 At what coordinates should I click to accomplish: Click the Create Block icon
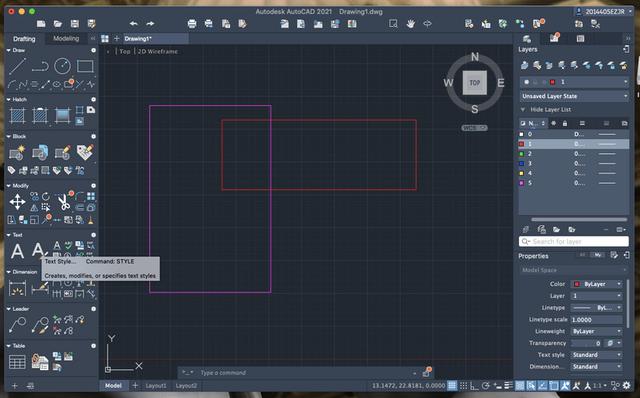click(x=17, y=152)
